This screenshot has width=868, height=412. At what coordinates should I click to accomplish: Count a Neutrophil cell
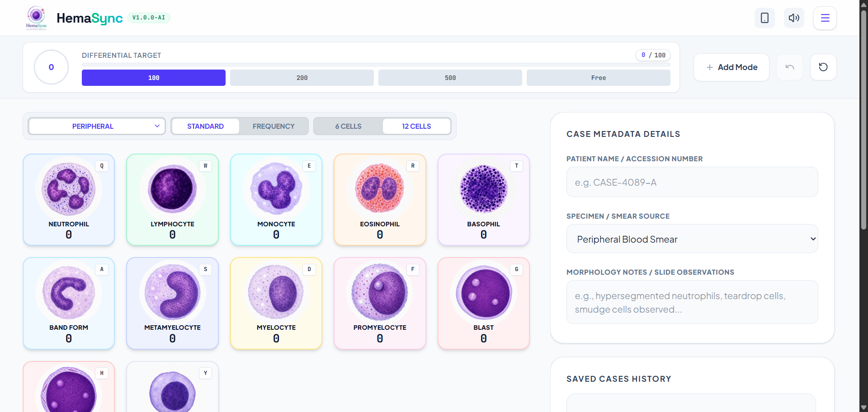(x=69, y=200)
